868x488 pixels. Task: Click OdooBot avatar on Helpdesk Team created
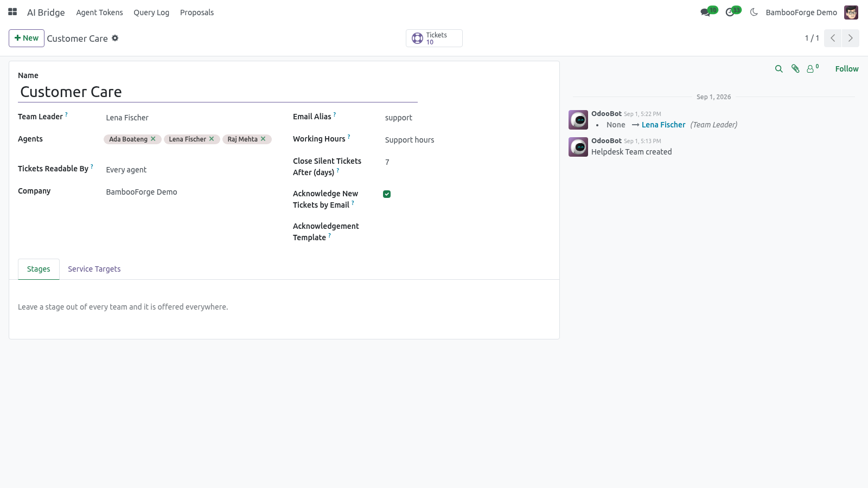pos(578,147)
